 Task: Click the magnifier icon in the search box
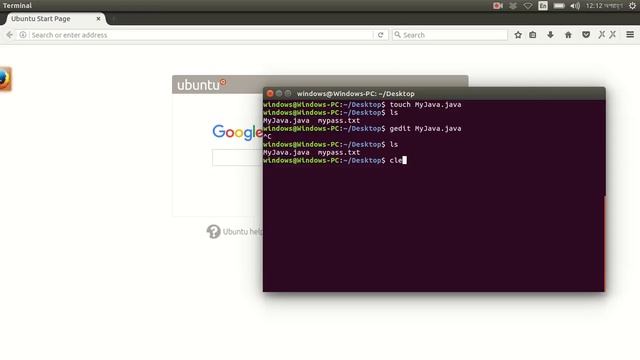click(398, 35)
